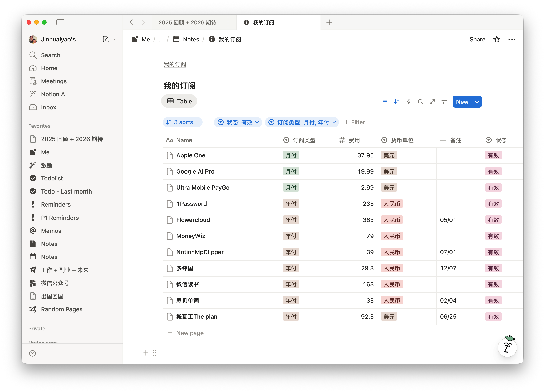
Task: Open database in full page via expand icon
Action: click(x=432, y=102)
